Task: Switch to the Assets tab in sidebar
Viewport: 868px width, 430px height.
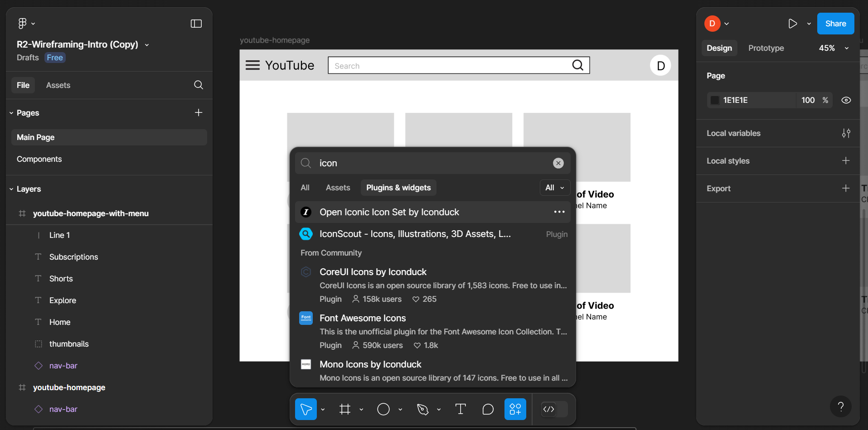Action: pyautogui.click(x=58, y=85)
